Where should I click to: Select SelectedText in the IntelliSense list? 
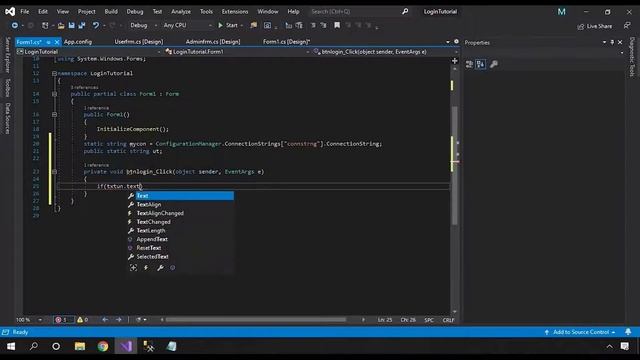click(x=180, y=257)
